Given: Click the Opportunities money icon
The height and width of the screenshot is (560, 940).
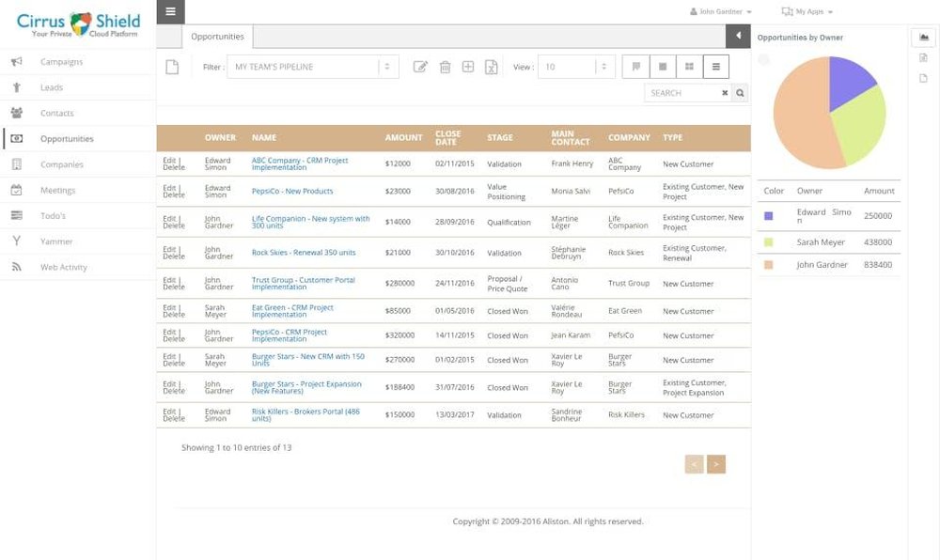Looking at the screenshot, I should click(17, 138).
